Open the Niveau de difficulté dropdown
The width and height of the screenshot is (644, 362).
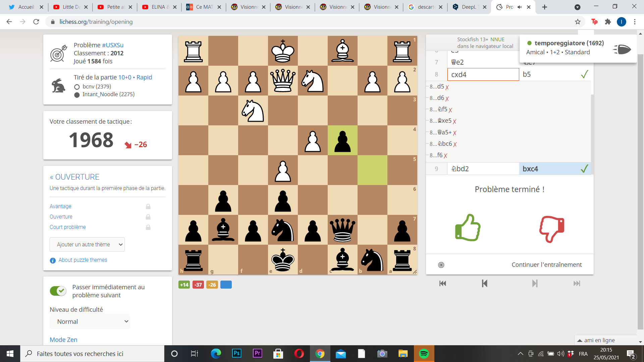point(90,321)
